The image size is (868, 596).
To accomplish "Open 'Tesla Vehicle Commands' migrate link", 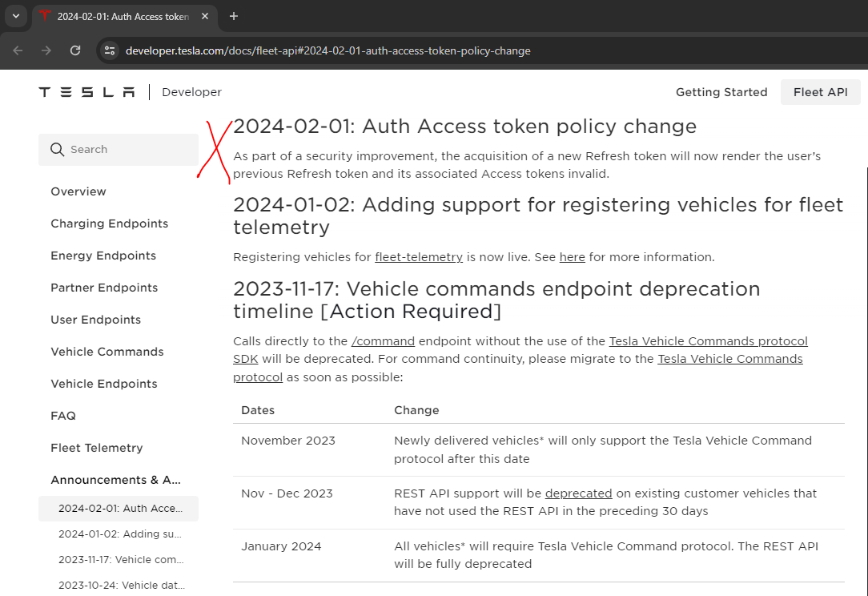I will 730,359.
